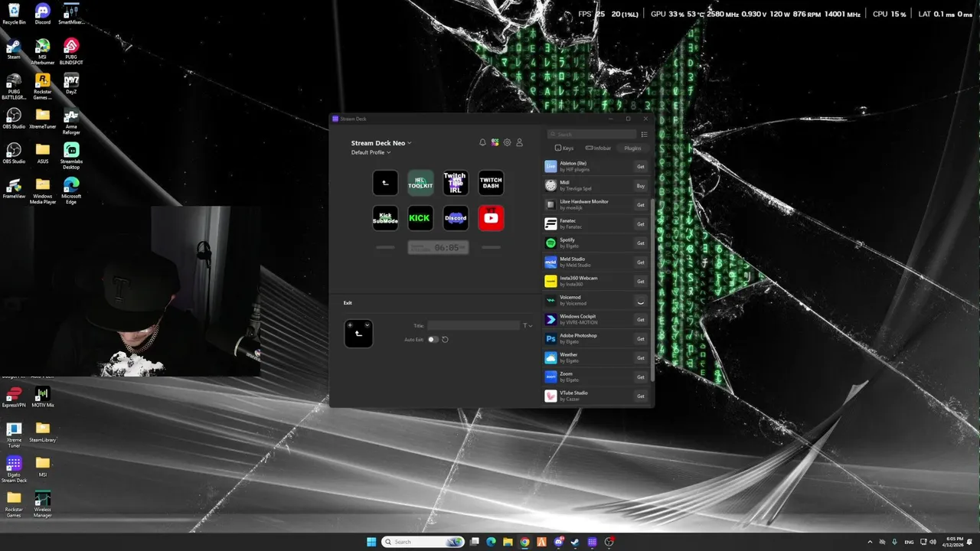Select the Kick SubMode key

(x=385, y=218)
